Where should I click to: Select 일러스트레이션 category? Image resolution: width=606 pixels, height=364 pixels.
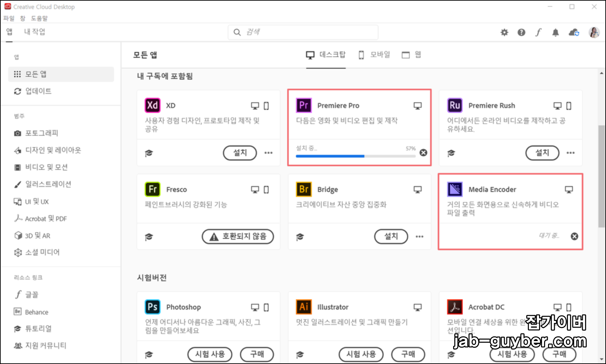tap(42, 184)
